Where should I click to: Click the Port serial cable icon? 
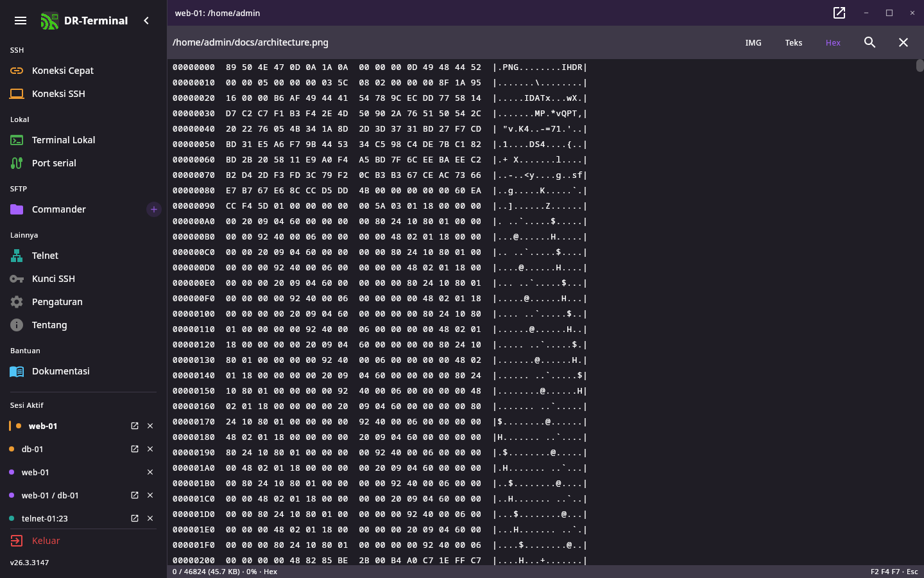click(x=17, y=163)
